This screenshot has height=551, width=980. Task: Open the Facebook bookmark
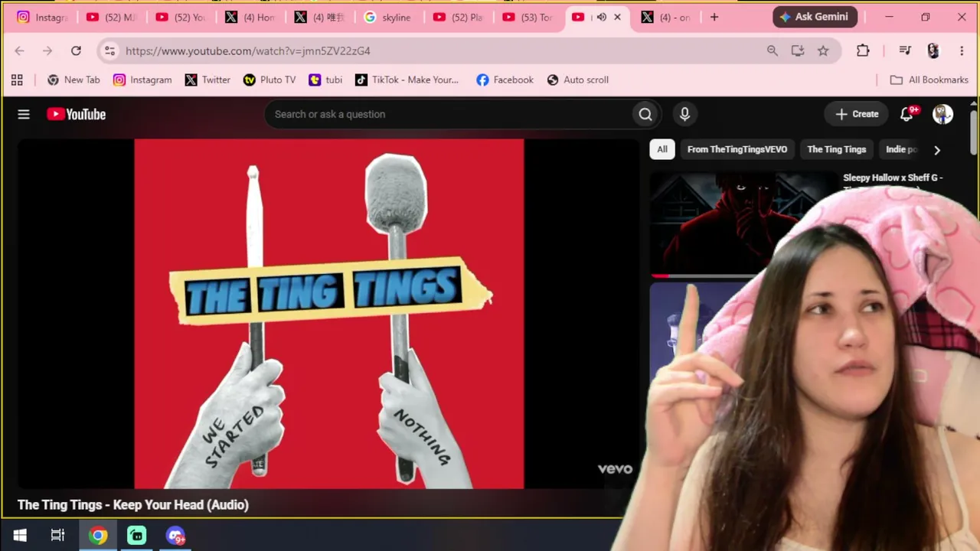pos(505,80)
